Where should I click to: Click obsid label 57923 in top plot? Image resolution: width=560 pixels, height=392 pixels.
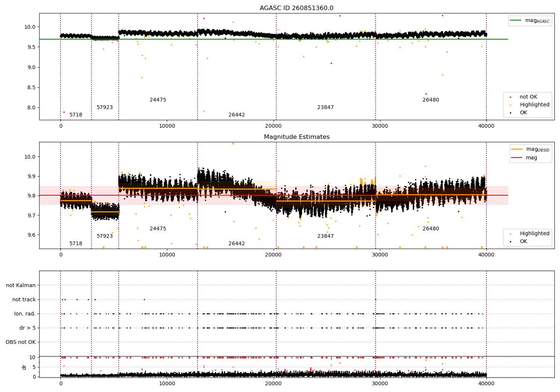point(105,108)
